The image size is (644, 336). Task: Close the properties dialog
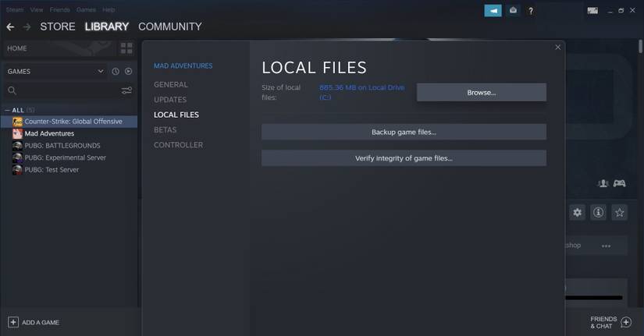click(557, 48)
